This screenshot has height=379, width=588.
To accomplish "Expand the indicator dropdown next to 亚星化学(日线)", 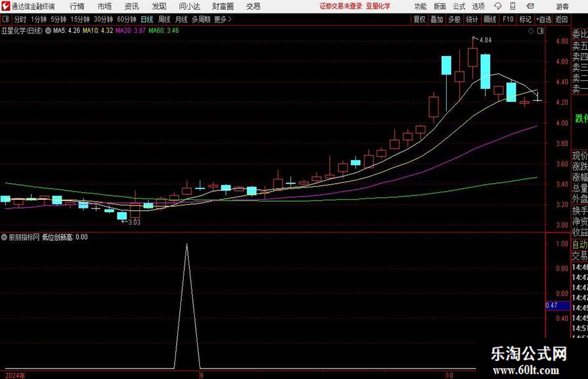I will pos(49,30).
